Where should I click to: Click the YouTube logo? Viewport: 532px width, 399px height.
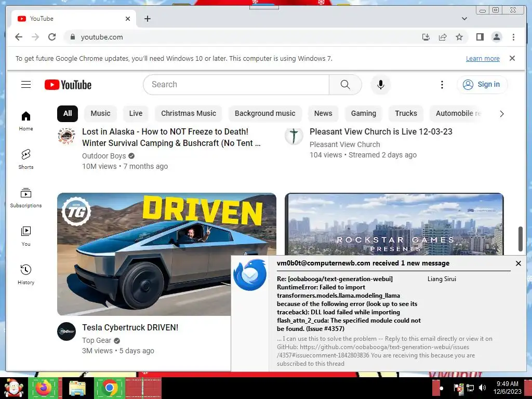click(68, 85)
